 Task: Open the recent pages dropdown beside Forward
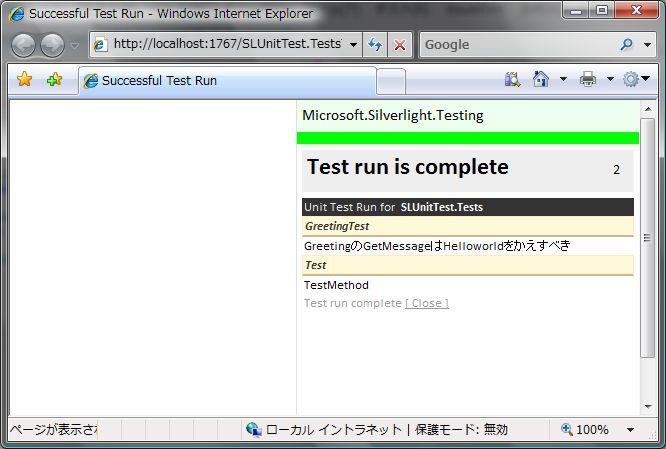[x=75, y=45]
